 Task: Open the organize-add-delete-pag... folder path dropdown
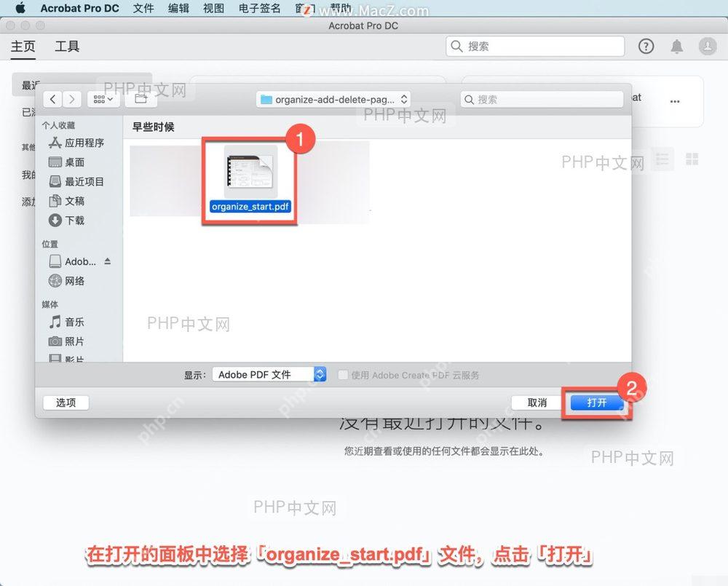click(333, 100)
